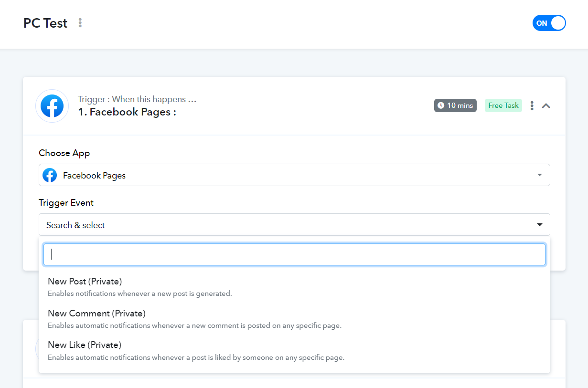Viewport: 588px width, 388px height.
Task: Collapse the Facebook Pages trigger step
Action: [546, 106]
